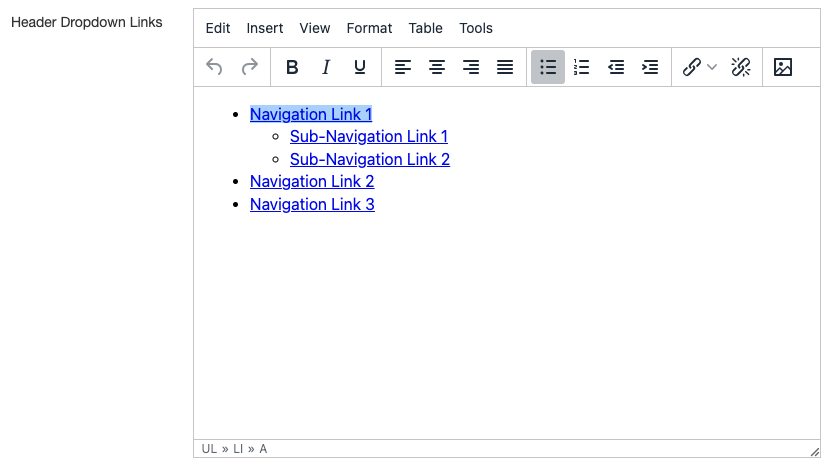
Task: Justify the text alignment
Action: tap(505, 67)
